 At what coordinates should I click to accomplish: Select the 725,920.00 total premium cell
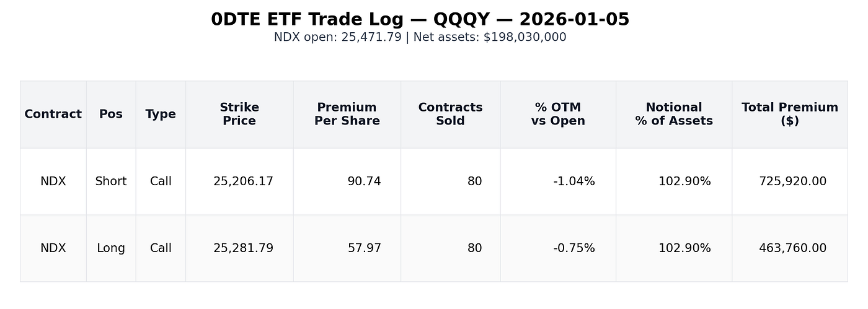[x=792, y=181]
